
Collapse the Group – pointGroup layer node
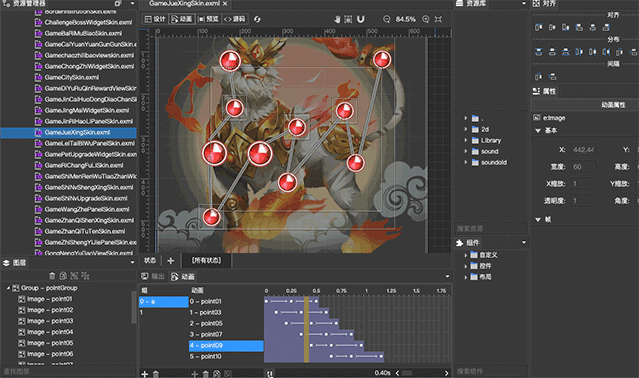point(8,288)
